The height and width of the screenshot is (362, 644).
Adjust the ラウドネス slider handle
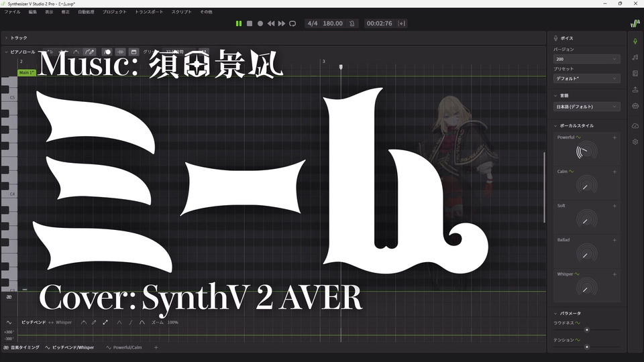pos(587,330)
